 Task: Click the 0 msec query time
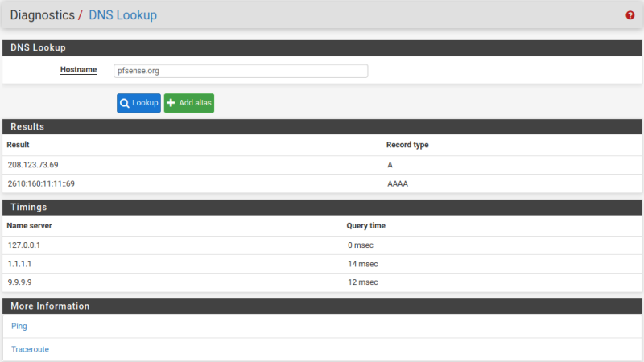point(361,245)
